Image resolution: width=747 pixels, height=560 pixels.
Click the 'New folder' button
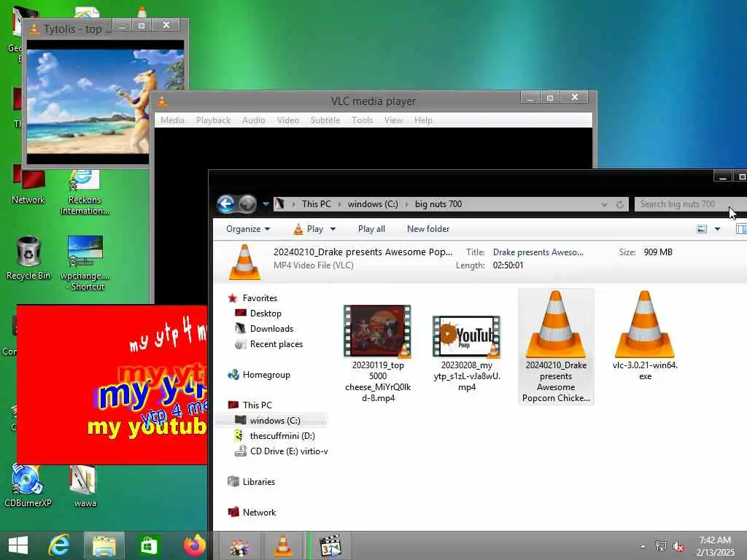pyautogui.click(x=428, y=229)
